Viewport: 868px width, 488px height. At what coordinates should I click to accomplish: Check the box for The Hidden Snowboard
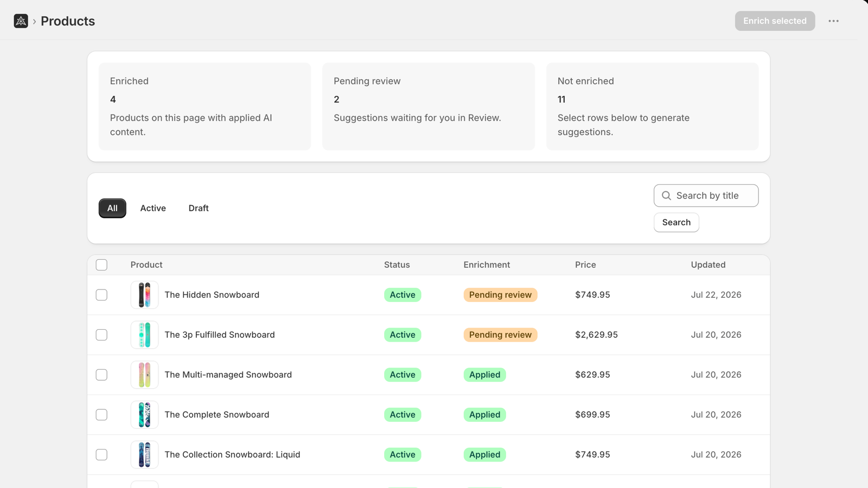pyautogui.click(x=101, y=295)
